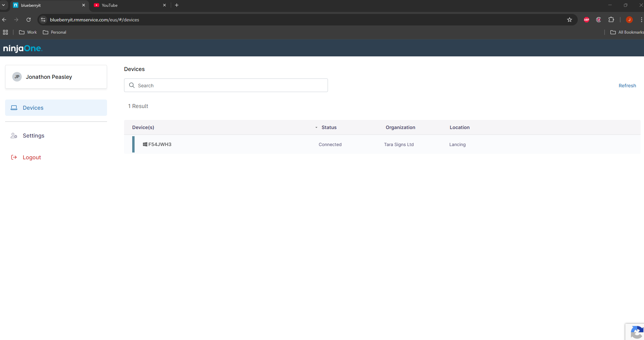Click the Refresh link
Viewport: 644px width, 340px height.
click(x=627, y=86)
